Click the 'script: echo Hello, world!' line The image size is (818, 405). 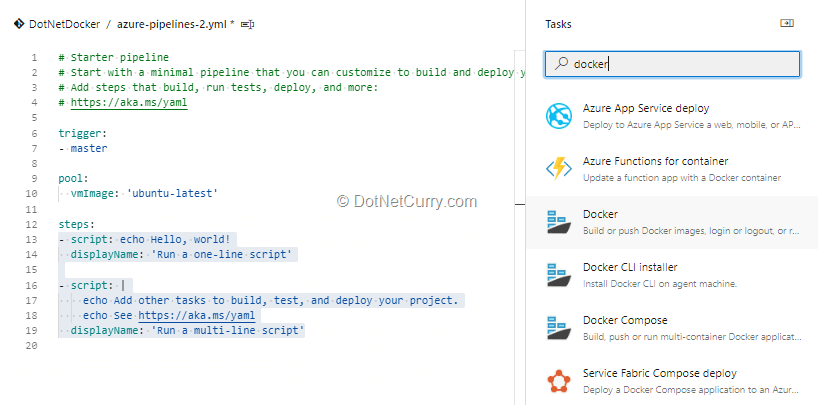(145, 240)
